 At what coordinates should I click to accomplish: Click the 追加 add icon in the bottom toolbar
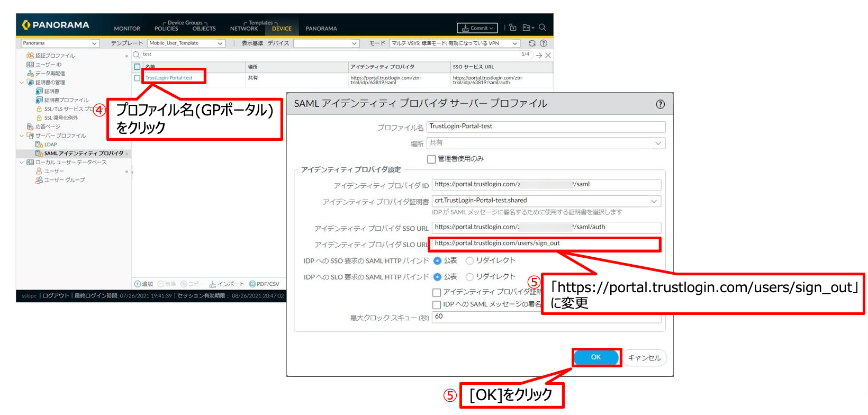[138, 284]
